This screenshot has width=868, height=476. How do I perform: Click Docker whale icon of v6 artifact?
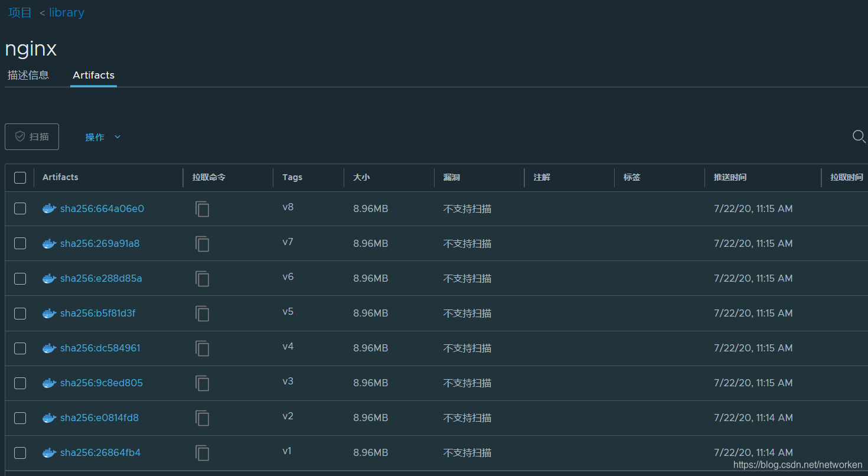pos(50,278)
